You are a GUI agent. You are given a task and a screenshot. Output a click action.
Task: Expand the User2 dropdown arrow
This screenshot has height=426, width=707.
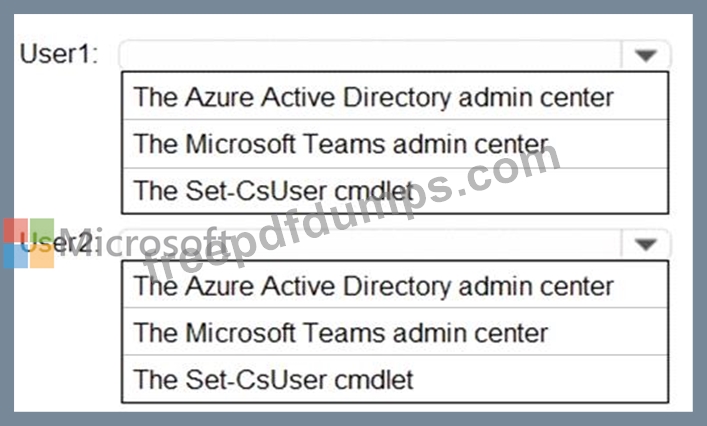(x=645, y=244)
